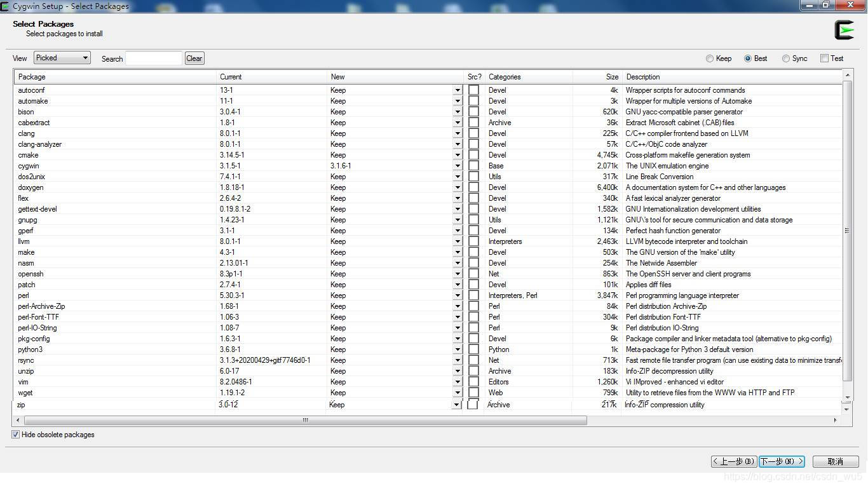The height and width of the screenshot is (488, 868).
Task: Check Src box for autoconf
Action: [473, 90]
